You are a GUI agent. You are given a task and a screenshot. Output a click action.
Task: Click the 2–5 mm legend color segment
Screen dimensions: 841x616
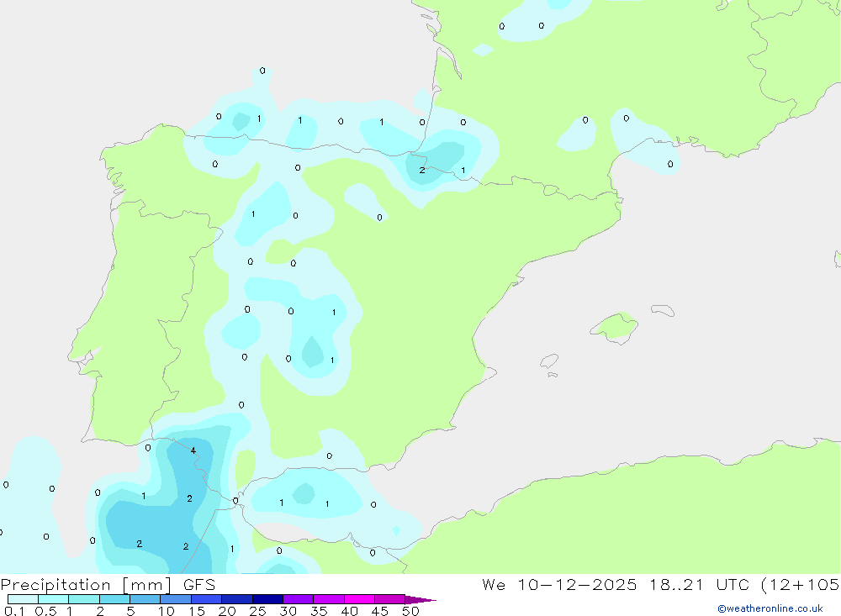coord(114,599)
